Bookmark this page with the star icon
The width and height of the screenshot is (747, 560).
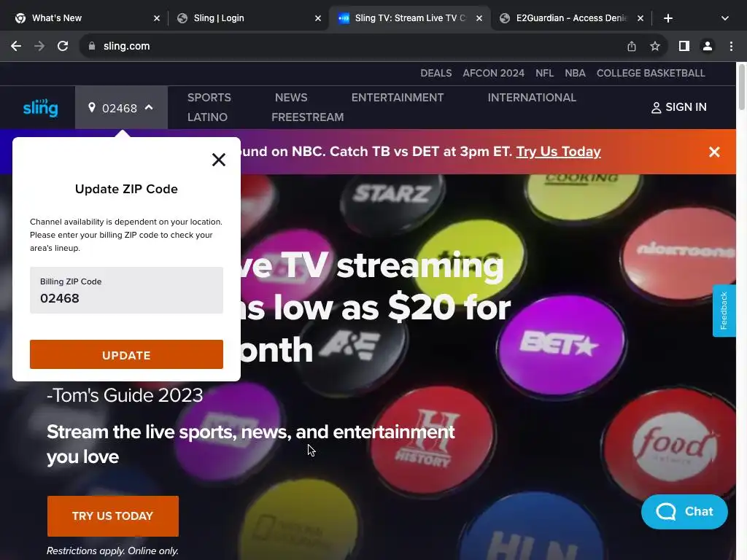(655, 46)
